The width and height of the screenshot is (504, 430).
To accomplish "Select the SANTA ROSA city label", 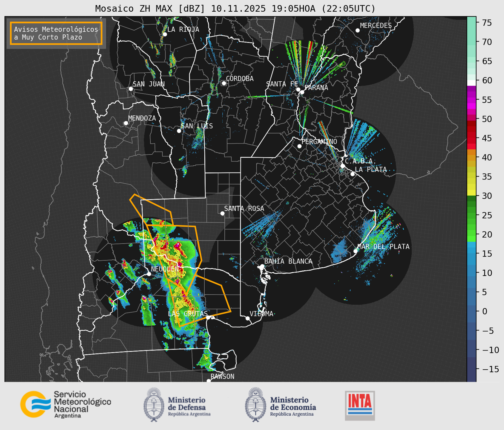I will (x=244, y=208).
